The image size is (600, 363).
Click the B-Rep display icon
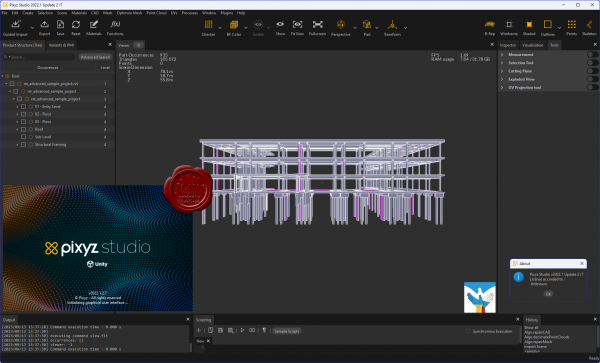tap(489, 28)
